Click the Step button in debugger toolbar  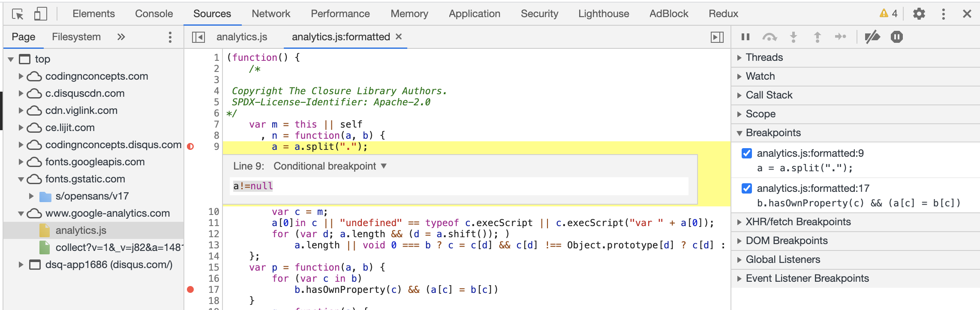pos(841,37)
